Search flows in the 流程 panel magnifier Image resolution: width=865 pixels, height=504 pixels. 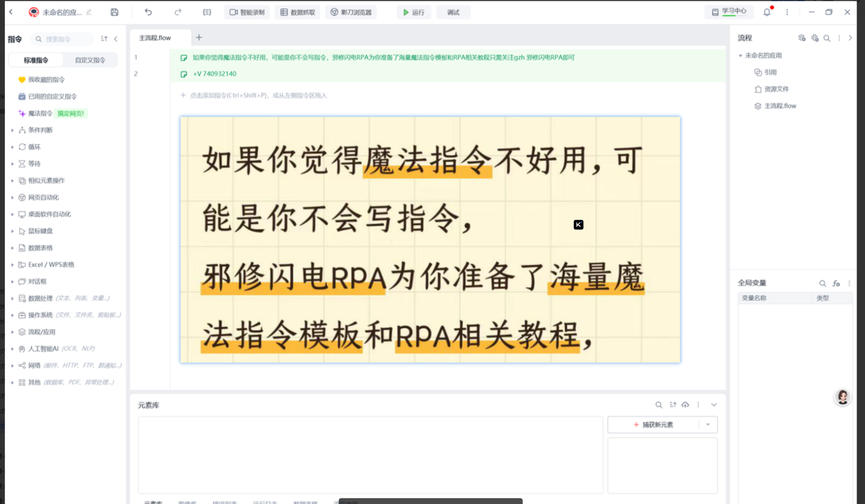pos(827,38)
